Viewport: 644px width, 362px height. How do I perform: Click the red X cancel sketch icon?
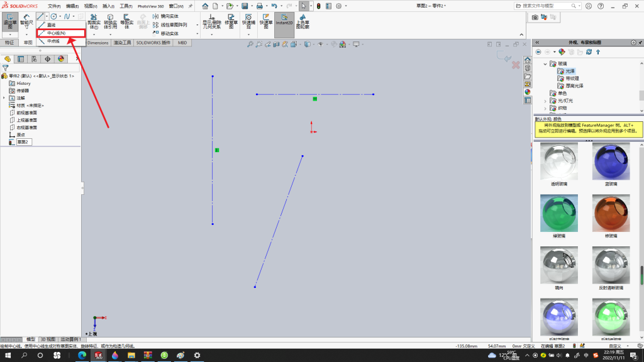[516, 65]
